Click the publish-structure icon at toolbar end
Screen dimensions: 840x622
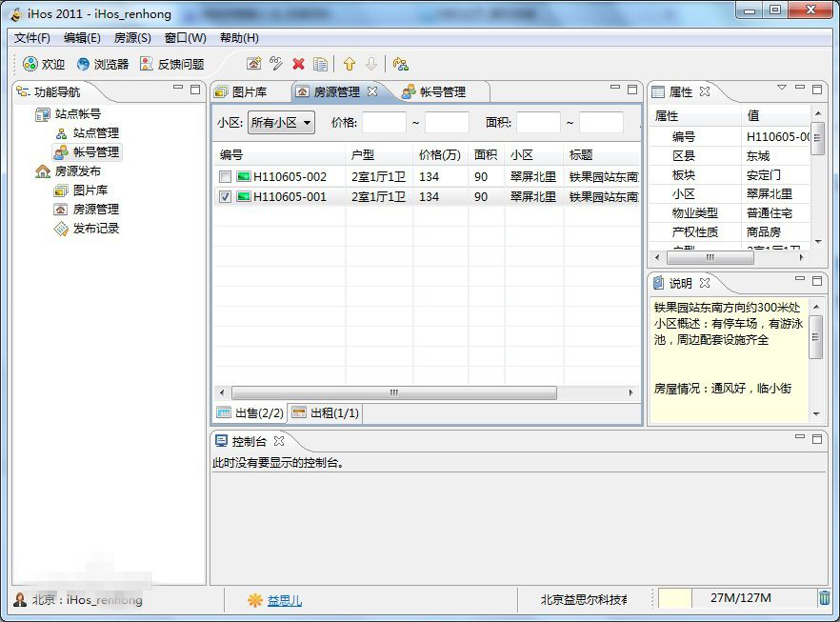point(401,64)
